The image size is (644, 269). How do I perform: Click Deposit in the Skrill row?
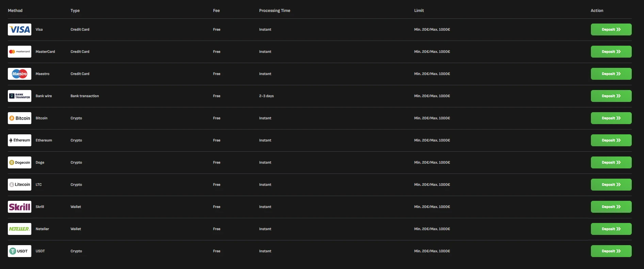[x=611, y=207]
